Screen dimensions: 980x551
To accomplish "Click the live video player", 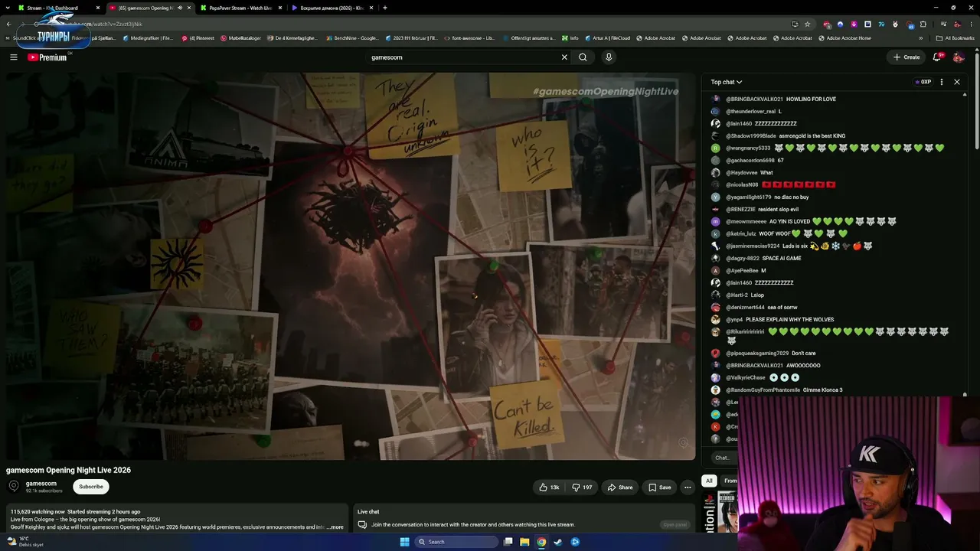I will click(x=351, y=266).
